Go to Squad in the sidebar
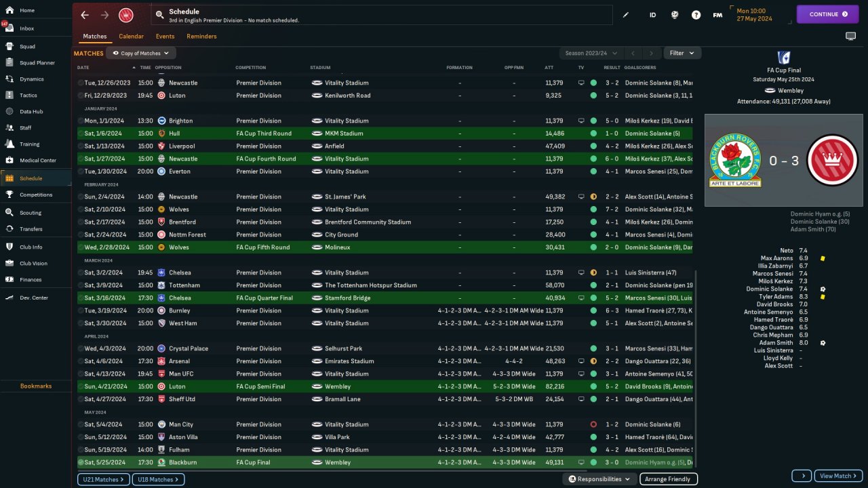868x488 pixels. [36, 47]
